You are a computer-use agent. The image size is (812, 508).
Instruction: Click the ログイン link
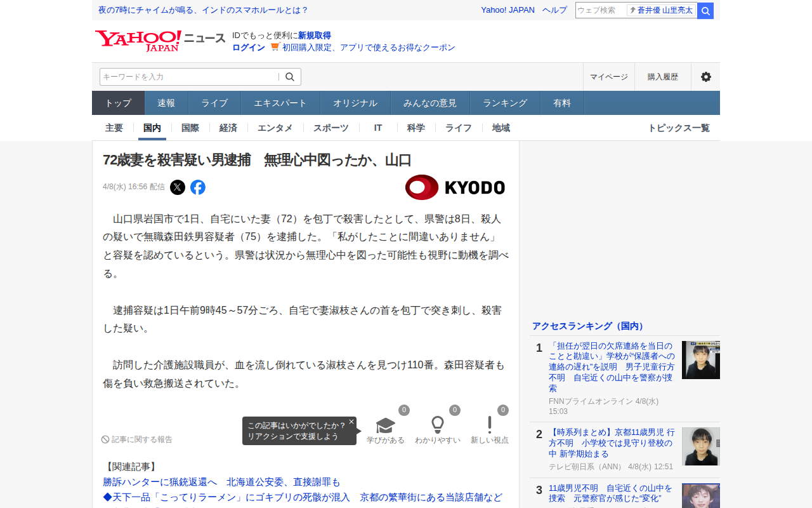[x=249, y=48]
